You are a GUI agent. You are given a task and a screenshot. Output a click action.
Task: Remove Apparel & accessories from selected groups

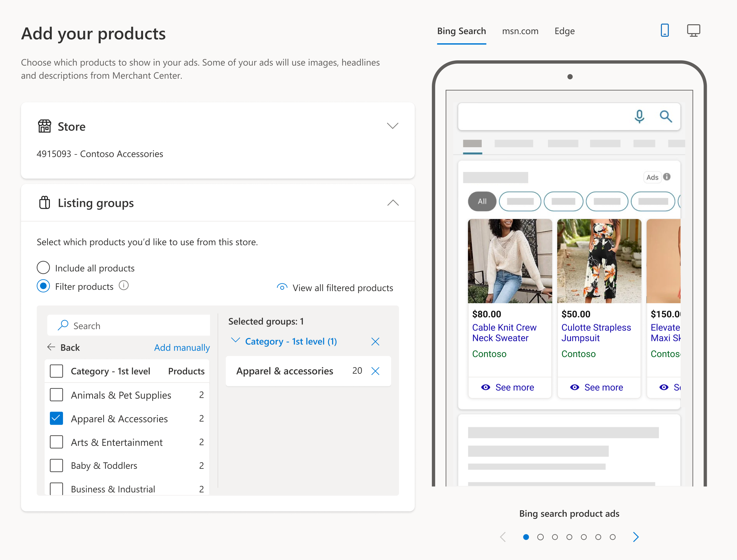pos(375,371)
